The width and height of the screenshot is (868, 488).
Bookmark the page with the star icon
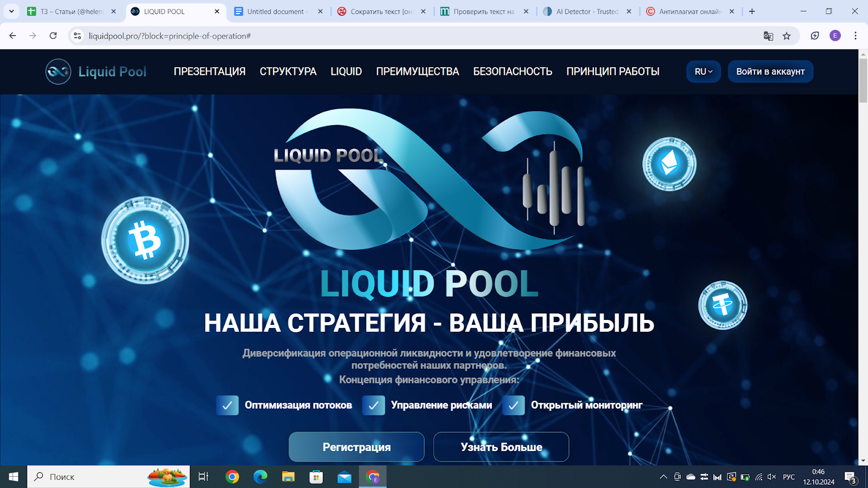tap(787, 36)
